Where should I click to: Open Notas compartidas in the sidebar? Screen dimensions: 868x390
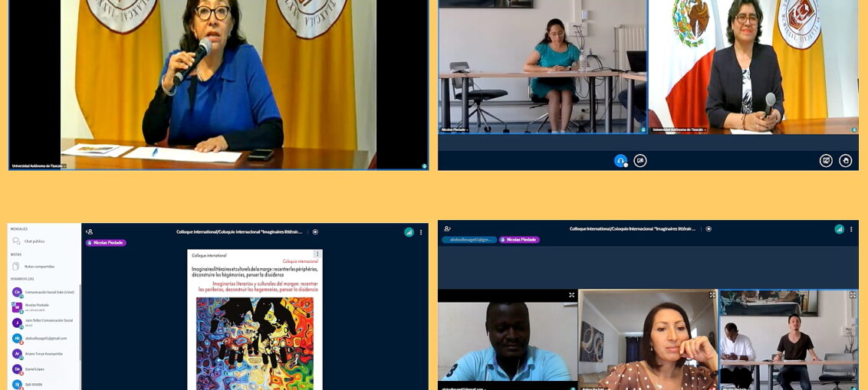(x=38, y=266)
